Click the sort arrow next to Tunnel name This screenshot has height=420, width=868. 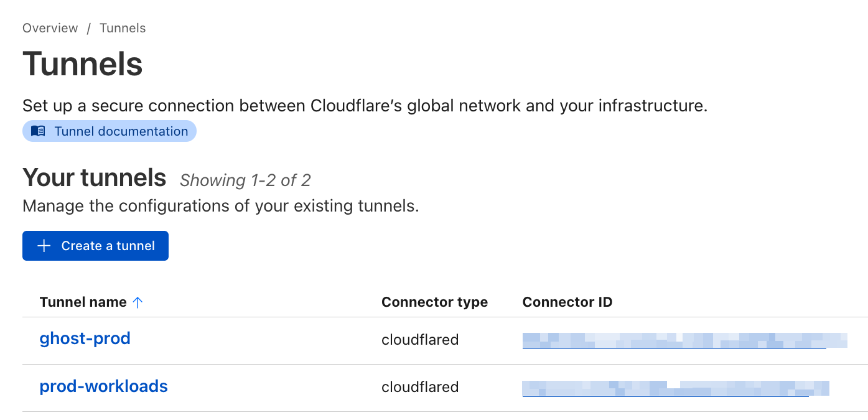click(138, 302)
